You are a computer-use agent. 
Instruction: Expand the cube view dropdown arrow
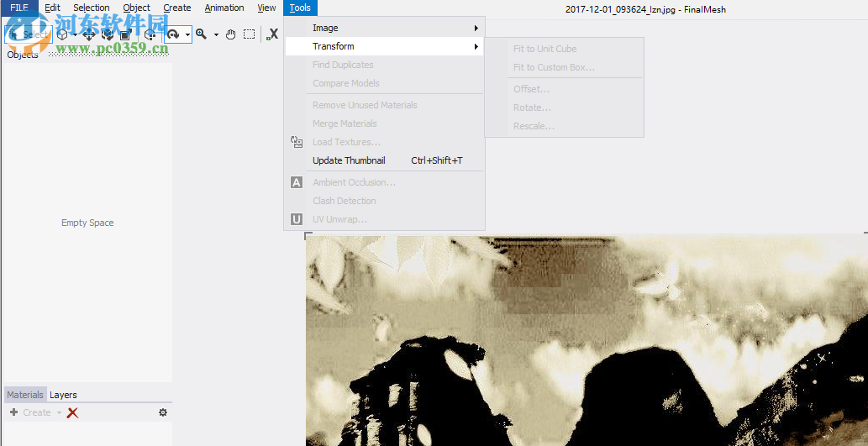tap(75, 35)
